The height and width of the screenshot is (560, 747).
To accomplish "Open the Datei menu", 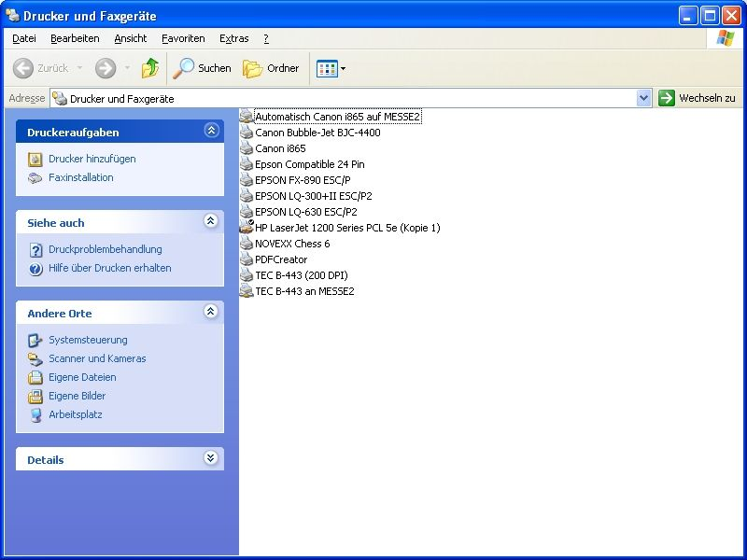I will (24, 38).
